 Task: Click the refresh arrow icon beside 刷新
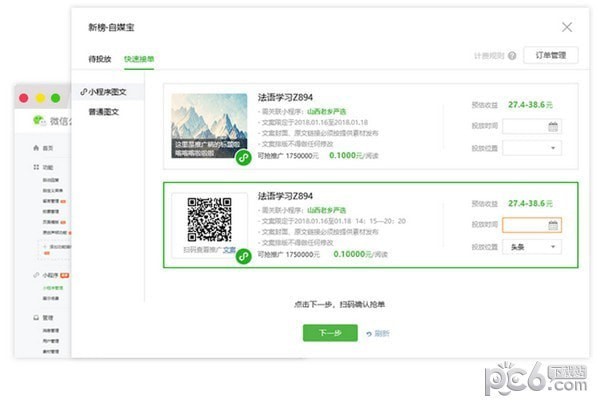369,334
